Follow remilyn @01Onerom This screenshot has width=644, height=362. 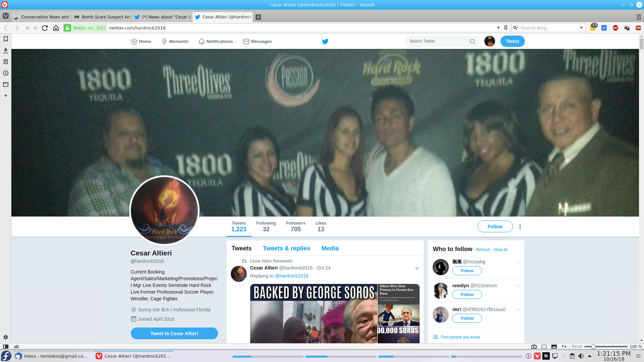(x=467, y=295)
